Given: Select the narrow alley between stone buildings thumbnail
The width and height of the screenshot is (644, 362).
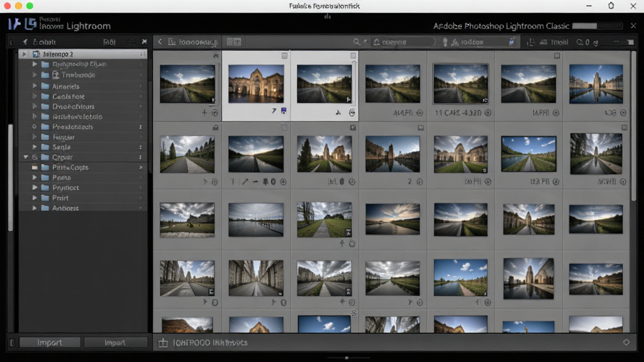Looking at the screenshot, I should coord(256,278).
